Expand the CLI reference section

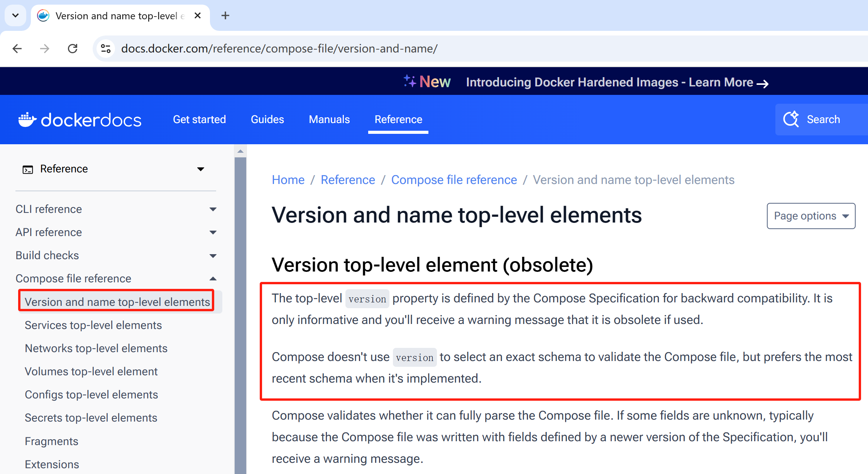(213, 209)
